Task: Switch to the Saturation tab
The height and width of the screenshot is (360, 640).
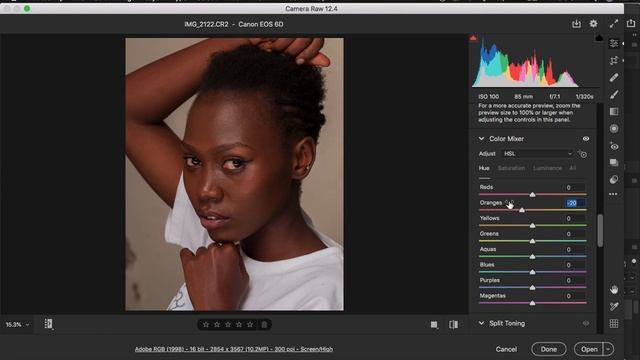Action: click(x=511, y=168)
